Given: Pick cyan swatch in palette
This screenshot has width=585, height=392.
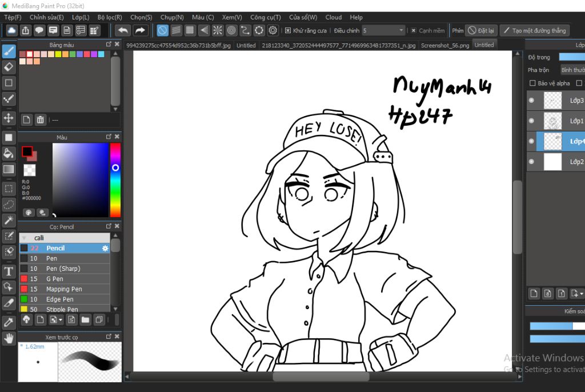Looking at the screenshot, I should pos(101,54).
